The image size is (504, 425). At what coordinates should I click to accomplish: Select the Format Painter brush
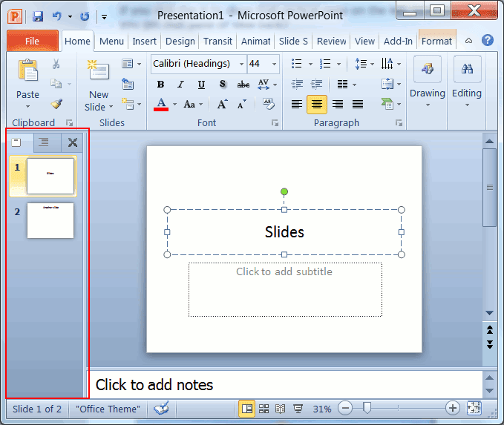56,104
